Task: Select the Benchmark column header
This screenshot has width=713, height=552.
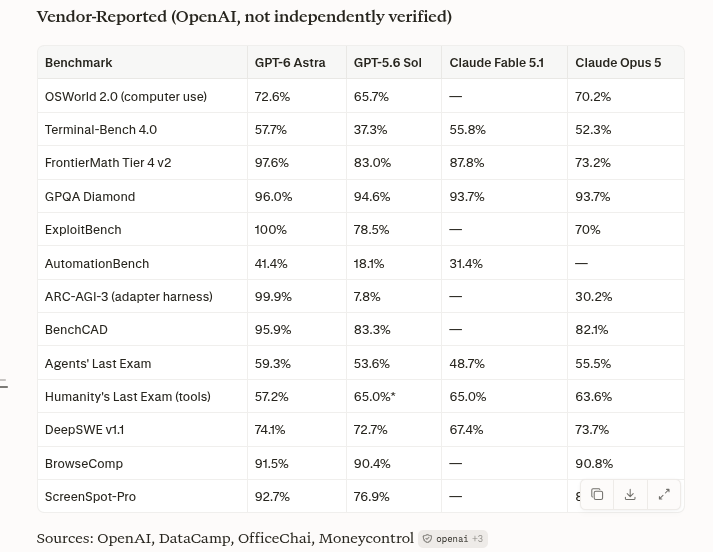Action: (x=79, y=63)
